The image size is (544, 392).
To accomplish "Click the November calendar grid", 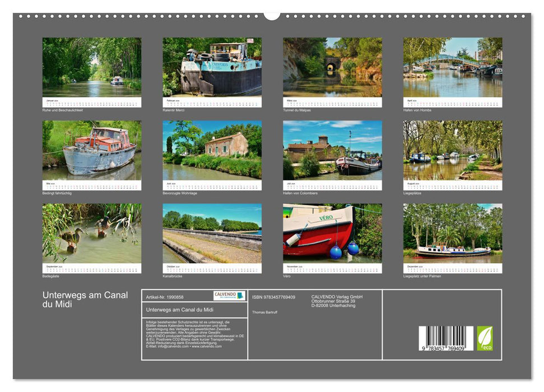I will [333, 269].
